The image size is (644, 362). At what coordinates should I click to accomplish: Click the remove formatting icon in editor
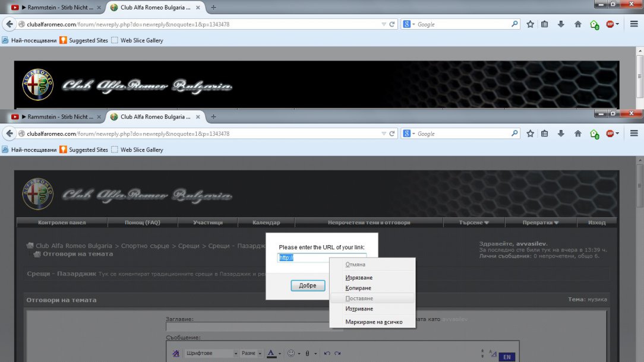pyautogui.click(x=176, y=354)
